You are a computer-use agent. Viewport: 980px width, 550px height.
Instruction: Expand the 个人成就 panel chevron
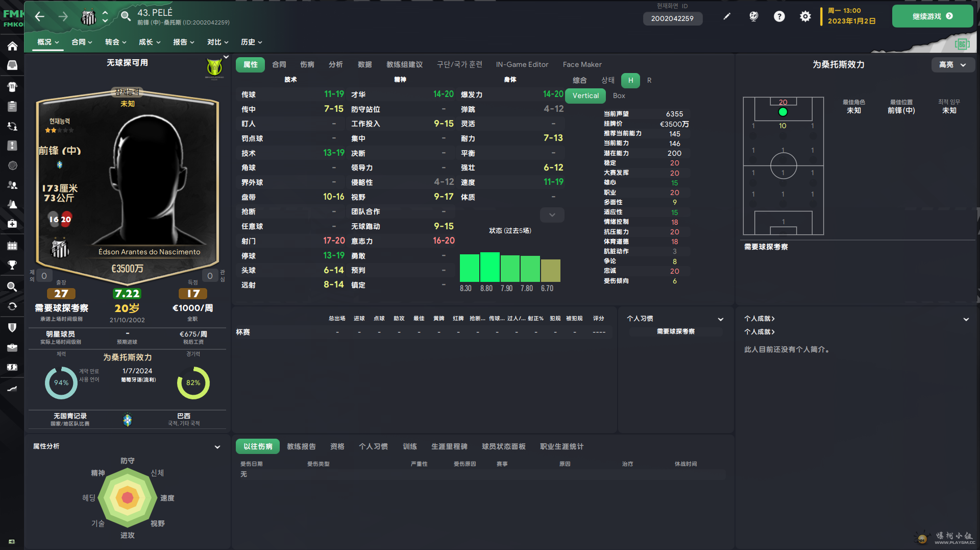966,319
